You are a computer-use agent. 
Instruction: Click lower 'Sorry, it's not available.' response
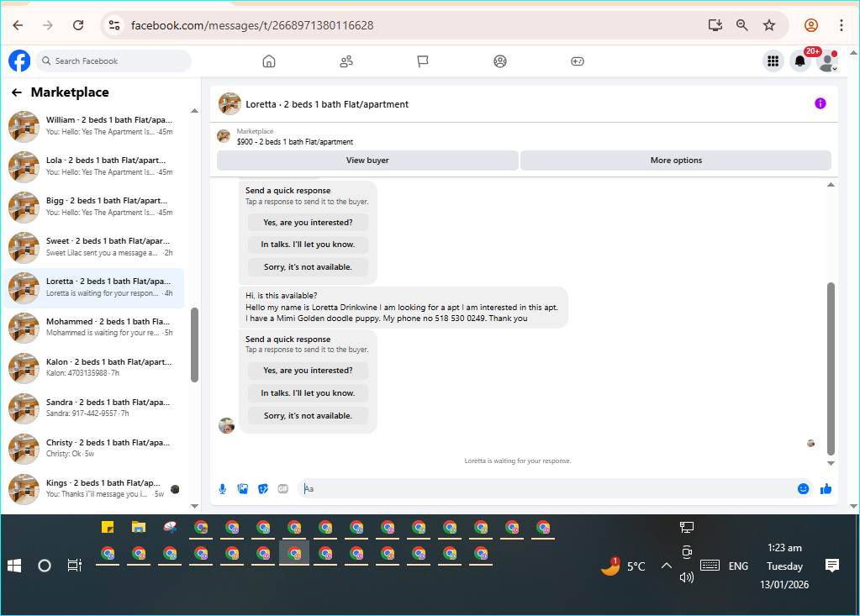click(x=308, y=416)
